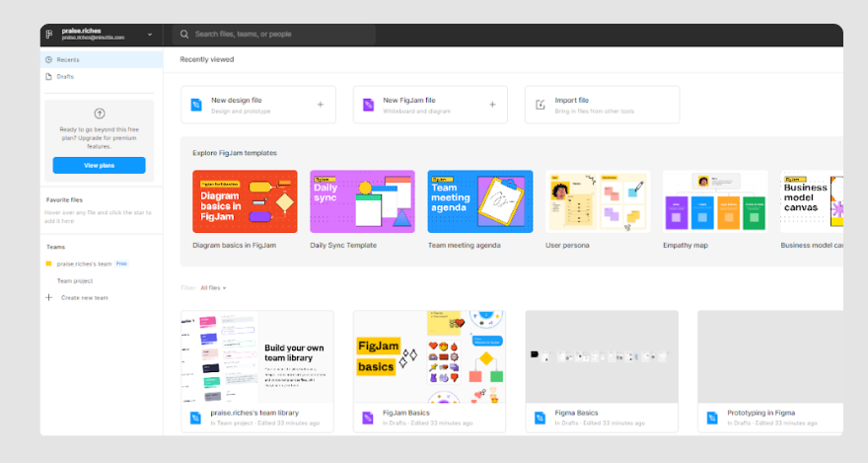Click the 'Team meeting agenda' caption text
The width and height of the screenshot is (868, 463).
[x=464, y=246]
